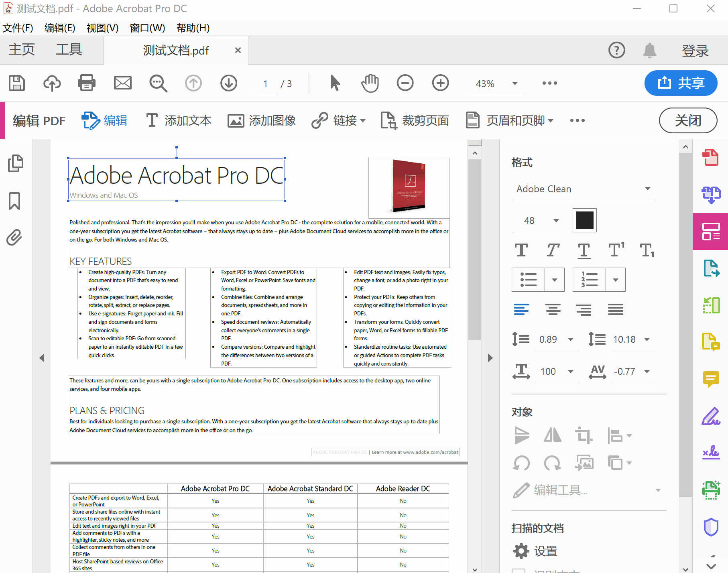Image resolution: width=728 pixels, height=573 pixels.
Task: Click the page number input field
Action: (x=266, y=83)
